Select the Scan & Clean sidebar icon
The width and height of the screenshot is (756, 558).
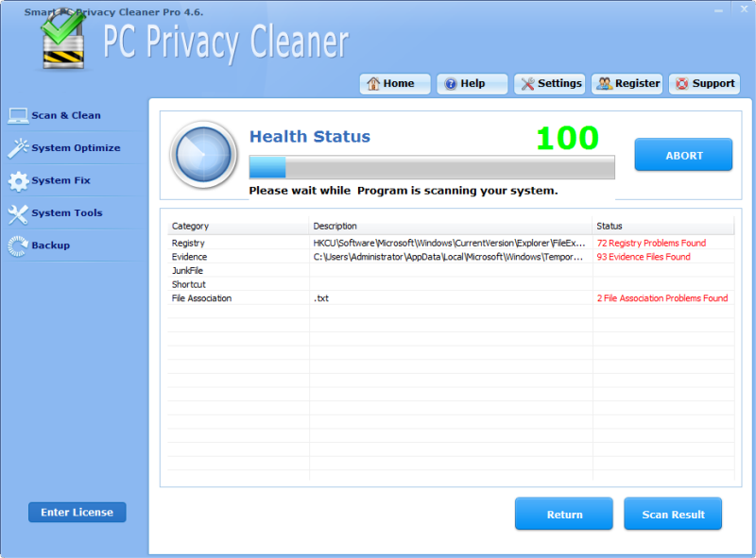click(19, 115)
